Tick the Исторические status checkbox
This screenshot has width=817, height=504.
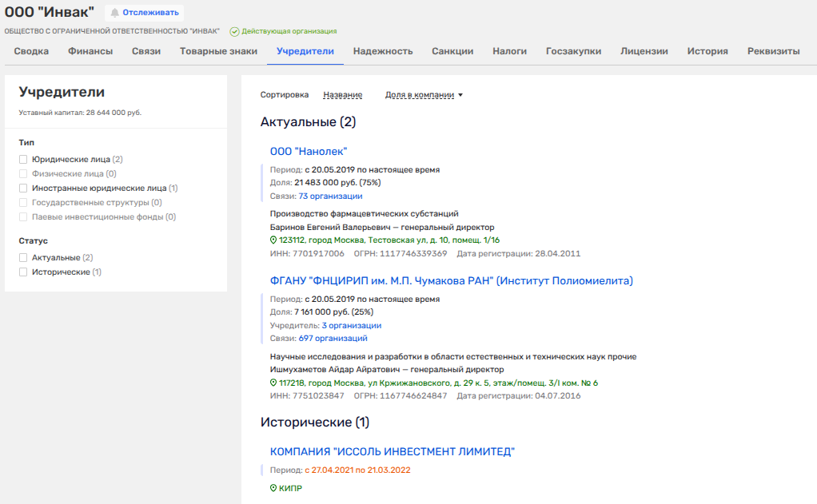tap(24, 272)
